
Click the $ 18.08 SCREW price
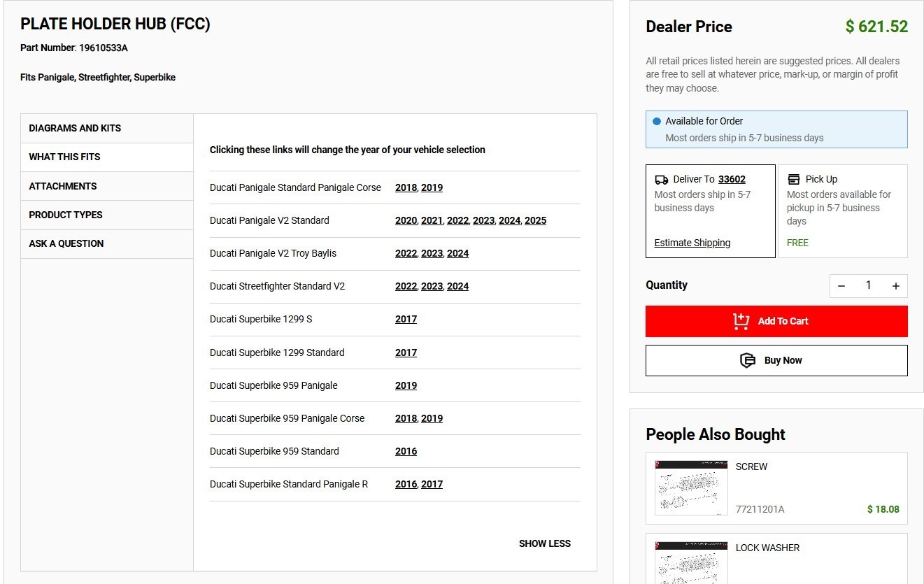click(883, 509)
